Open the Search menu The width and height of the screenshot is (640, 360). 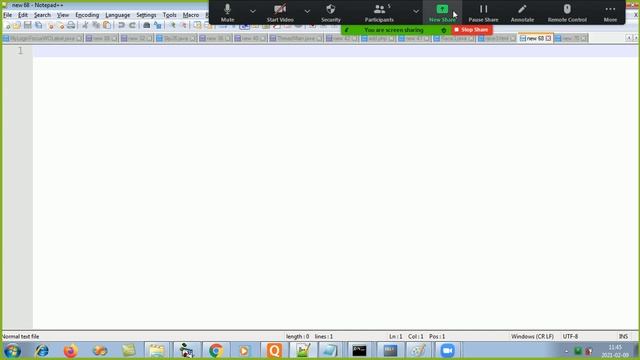(42, 15)
